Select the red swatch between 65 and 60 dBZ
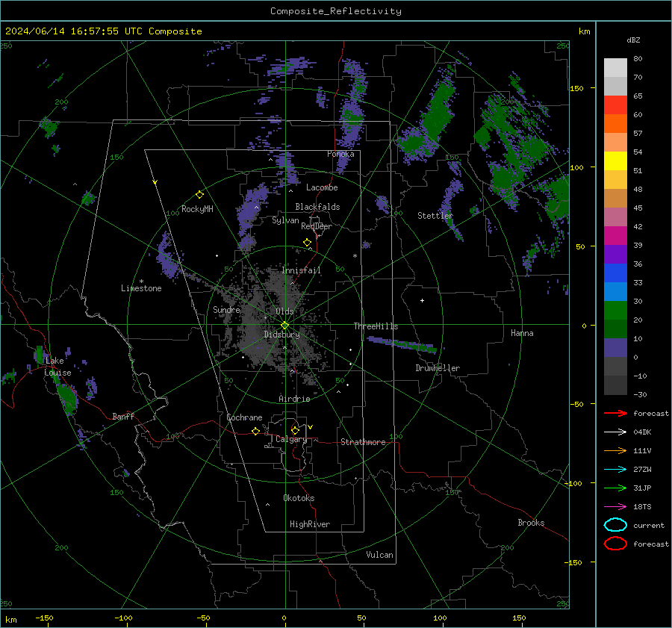The width and height of the screenshot is (672, 628). (x=615, y=105)
